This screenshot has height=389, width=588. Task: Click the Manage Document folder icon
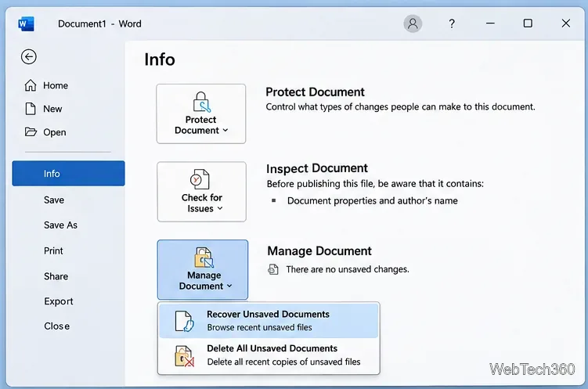(x=204, y=258)
